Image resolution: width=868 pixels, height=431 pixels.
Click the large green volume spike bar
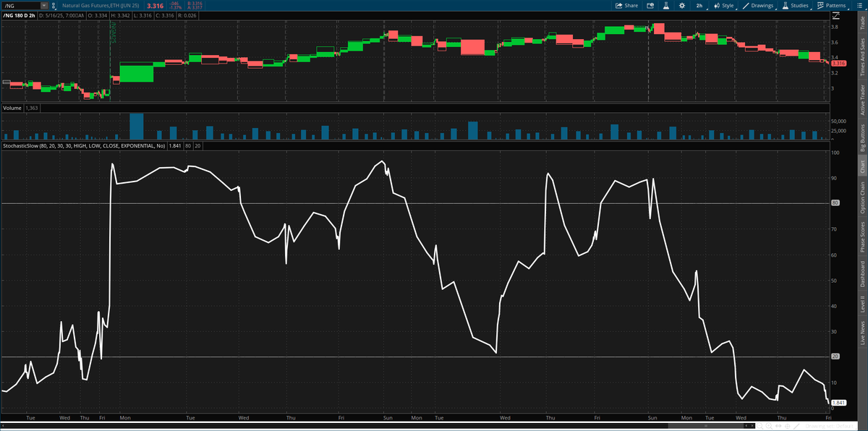click(136, 126)
